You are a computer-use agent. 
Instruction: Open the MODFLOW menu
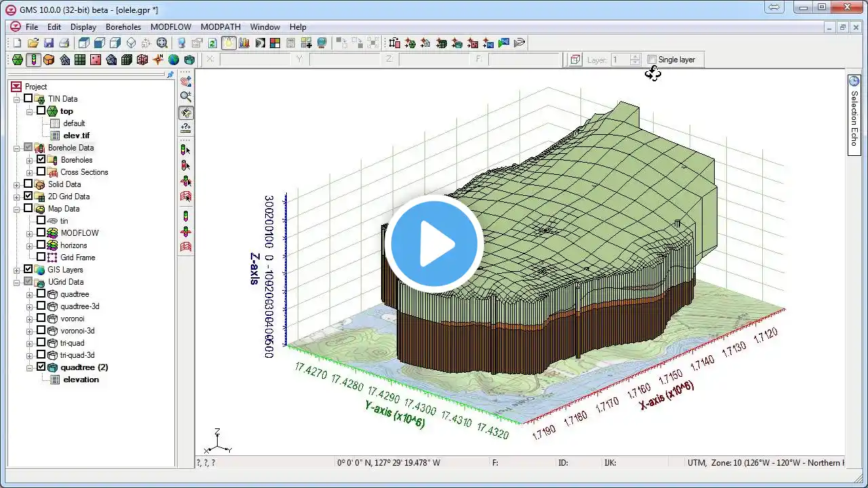(170, 27)
